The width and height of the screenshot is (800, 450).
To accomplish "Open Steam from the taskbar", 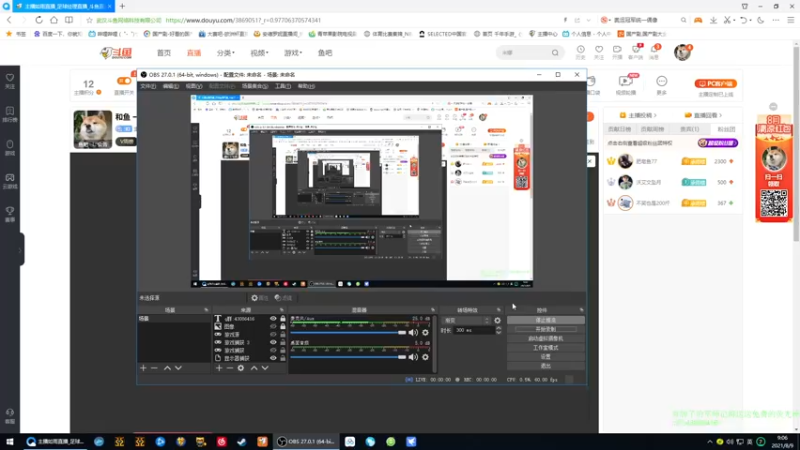I will click(x=242, y=442).
